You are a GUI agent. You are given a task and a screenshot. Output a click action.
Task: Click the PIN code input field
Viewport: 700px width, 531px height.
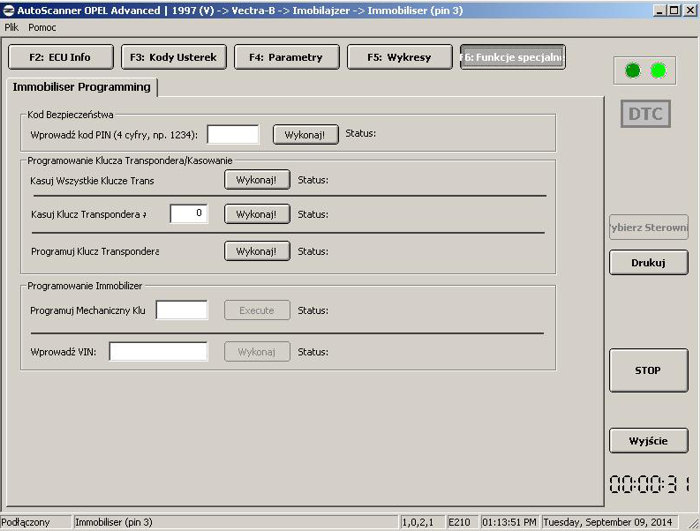click(233, 134)
